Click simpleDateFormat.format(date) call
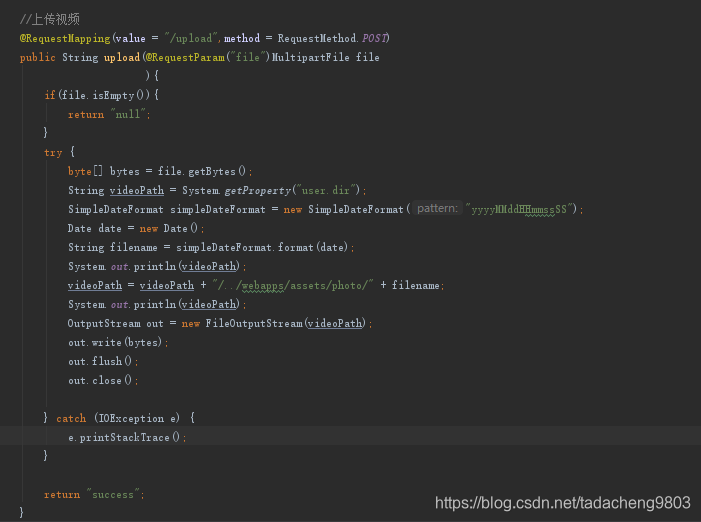701x522 pixels. tap(262, 247)
